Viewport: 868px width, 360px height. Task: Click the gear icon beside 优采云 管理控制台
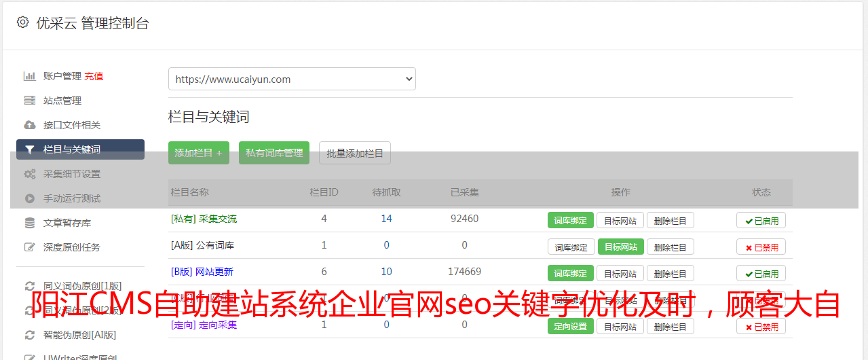(x=22, y=22)
